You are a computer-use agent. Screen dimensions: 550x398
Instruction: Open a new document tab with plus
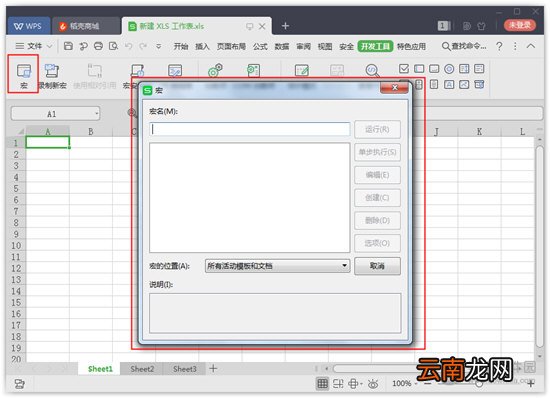tap(285, 26)
